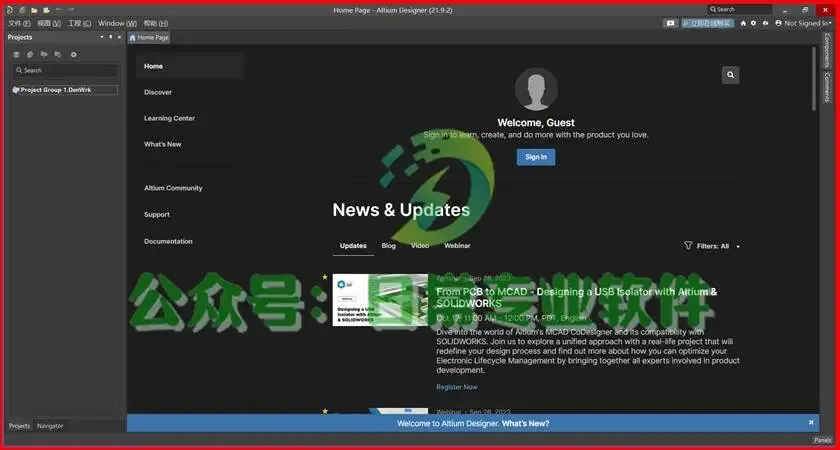Switch to the Webinar news tab

click(x=457, y=245)
